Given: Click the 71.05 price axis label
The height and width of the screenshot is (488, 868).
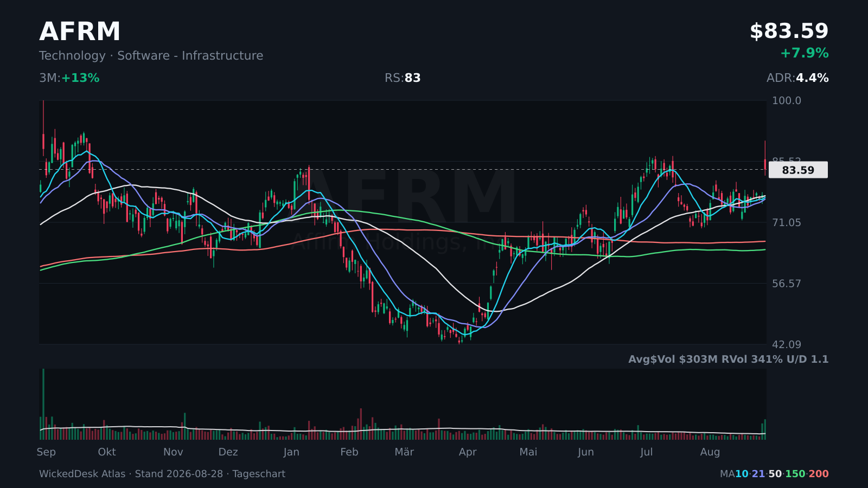Looking at the screenshot, I should coord(787,223).
